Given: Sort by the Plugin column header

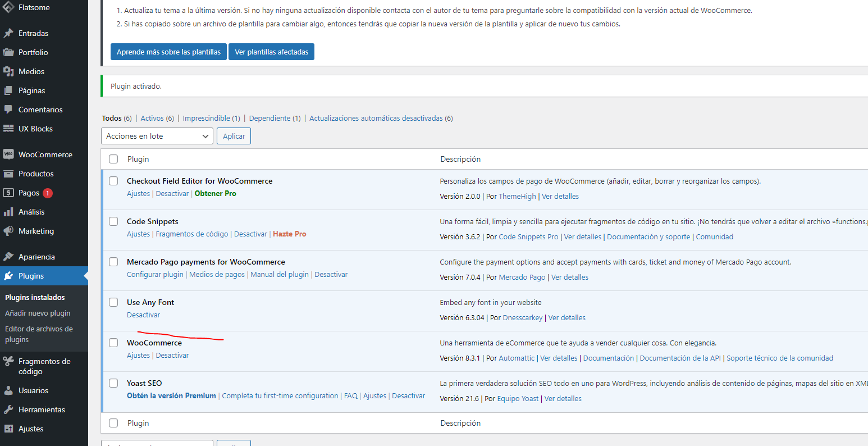Looking at the screenshot, I should [138, 159].
